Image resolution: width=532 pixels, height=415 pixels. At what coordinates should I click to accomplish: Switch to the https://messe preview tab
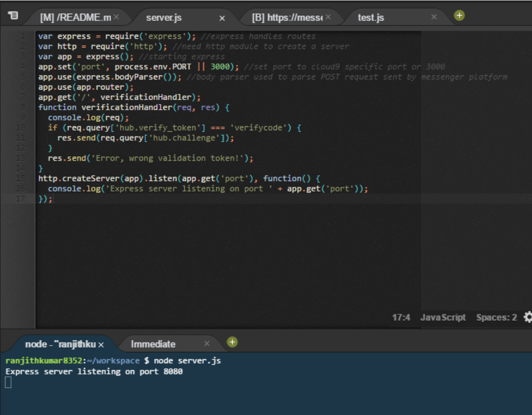click(x=287, y=17)
